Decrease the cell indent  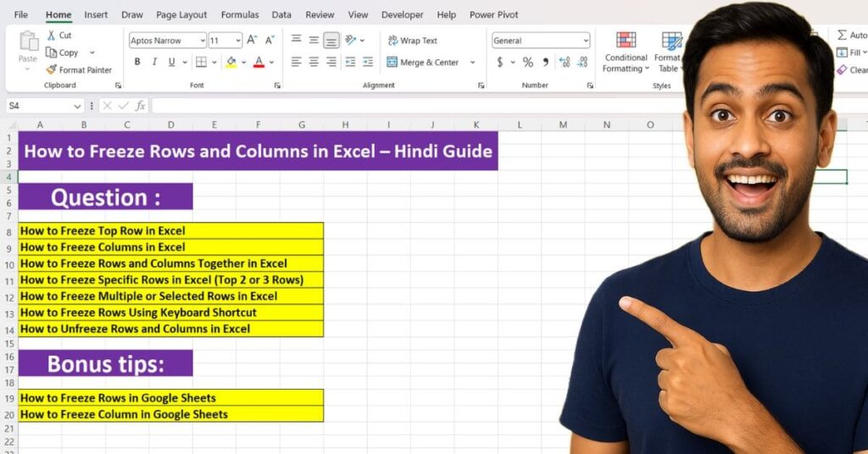[350, 62]
